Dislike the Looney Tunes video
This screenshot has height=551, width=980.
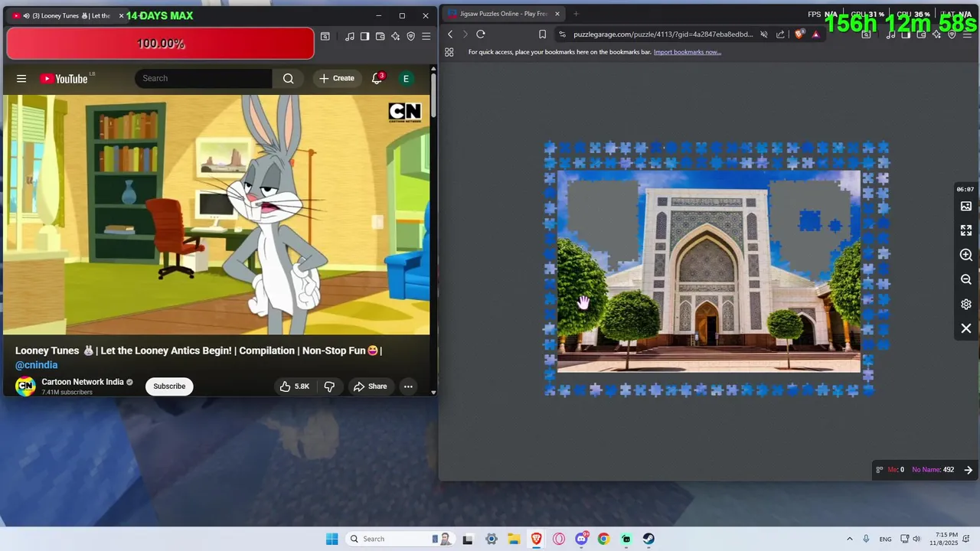point(329,386)
